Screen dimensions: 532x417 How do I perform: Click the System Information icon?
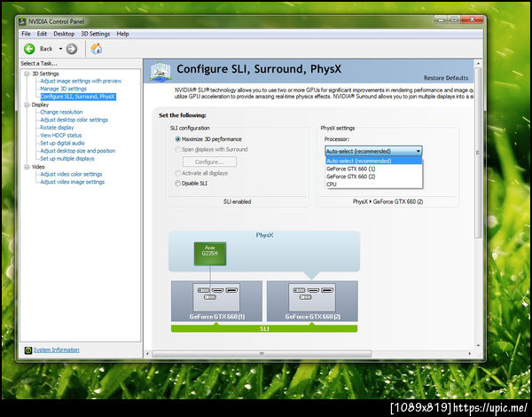[x=27, y=350]
